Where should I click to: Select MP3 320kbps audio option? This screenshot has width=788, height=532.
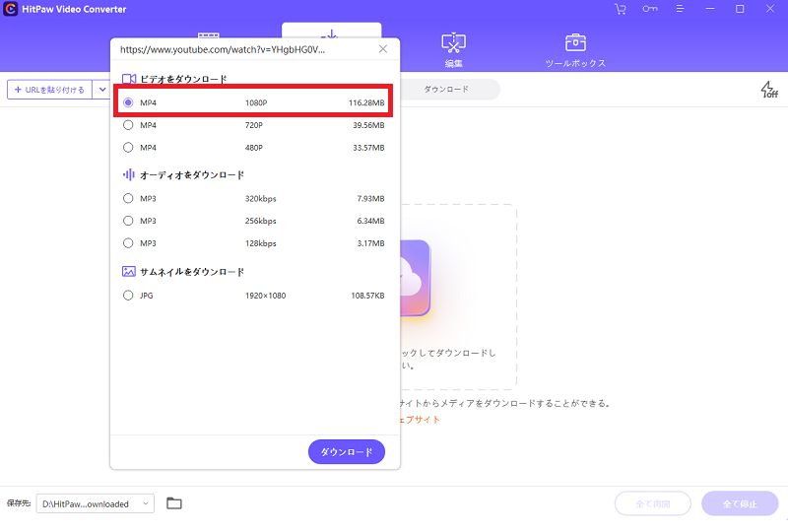point(128,198)
